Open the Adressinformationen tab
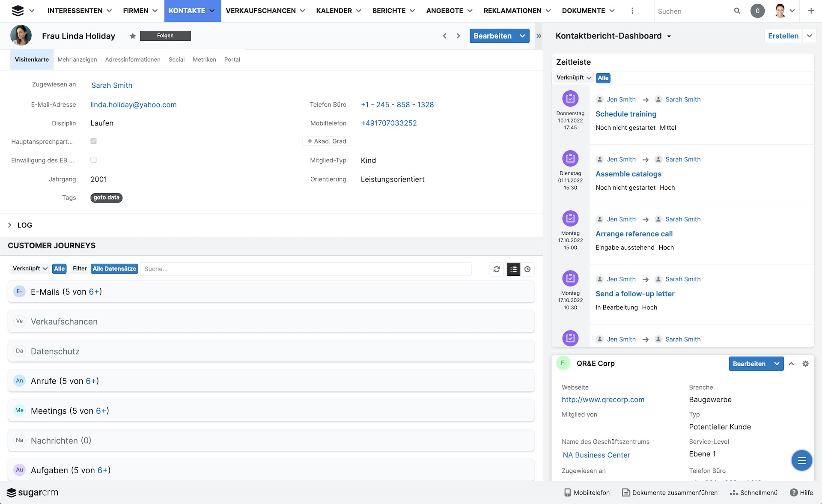The height and width of the screenshot is (504, 822). [133, 60]
